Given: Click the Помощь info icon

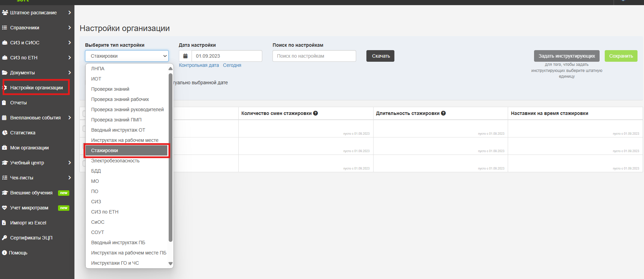Looking at the screenshot, I should 4,253.
